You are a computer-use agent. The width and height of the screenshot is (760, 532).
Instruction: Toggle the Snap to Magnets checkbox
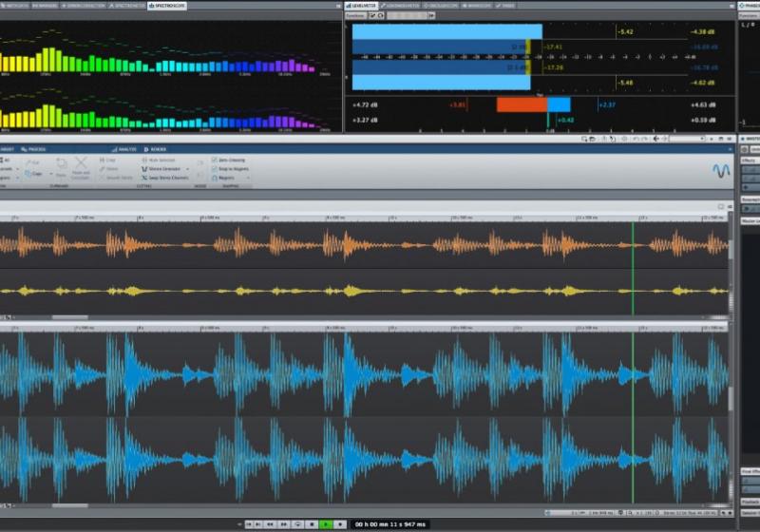pos(215,169)
